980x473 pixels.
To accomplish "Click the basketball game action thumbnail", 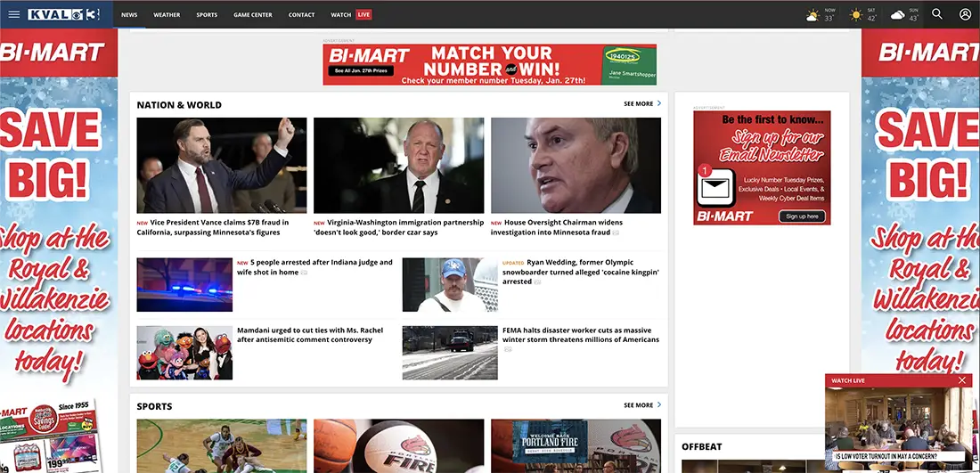I will pyautogui.click(x=222, y=445).
